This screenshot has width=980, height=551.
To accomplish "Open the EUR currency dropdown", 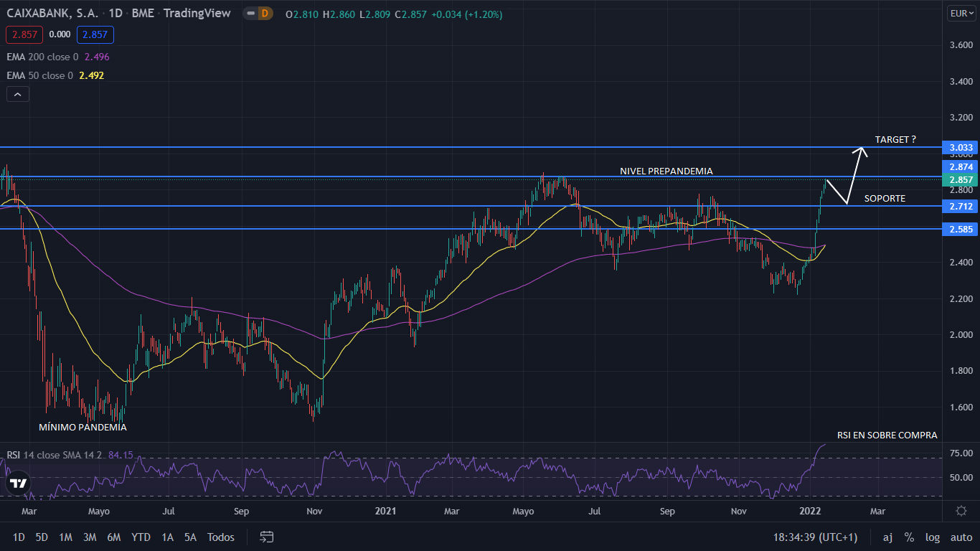I will point(961,14).
